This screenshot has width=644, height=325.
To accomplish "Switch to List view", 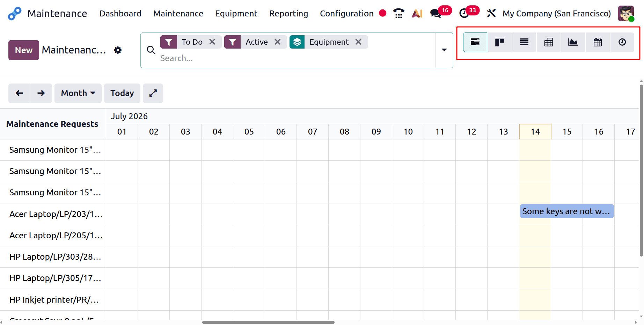I will [x=524, y=42].
